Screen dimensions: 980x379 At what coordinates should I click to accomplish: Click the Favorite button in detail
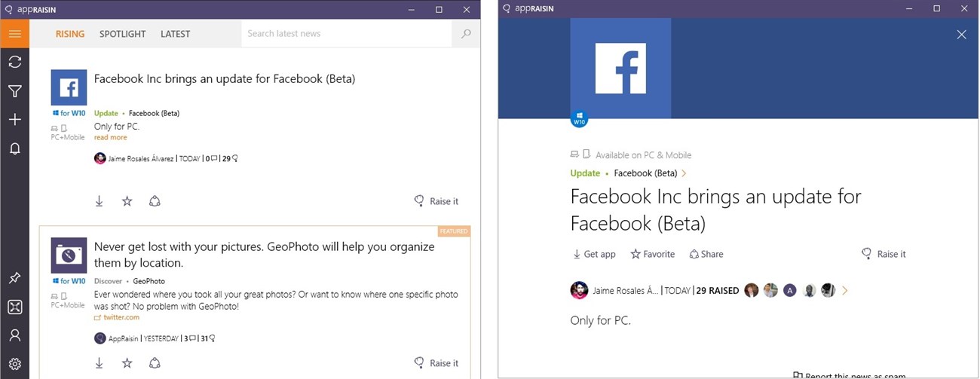(653, 254)
